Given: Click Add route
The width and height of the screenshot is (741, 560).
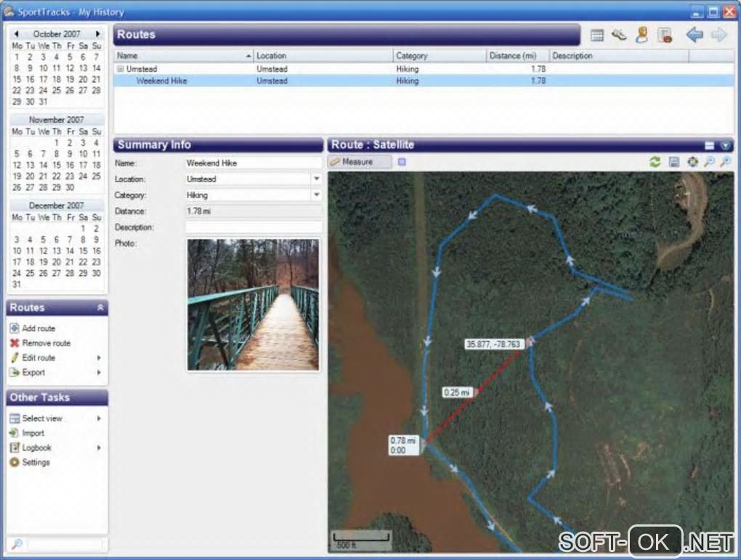Looking at the screenshot, I should click(39, 328).
